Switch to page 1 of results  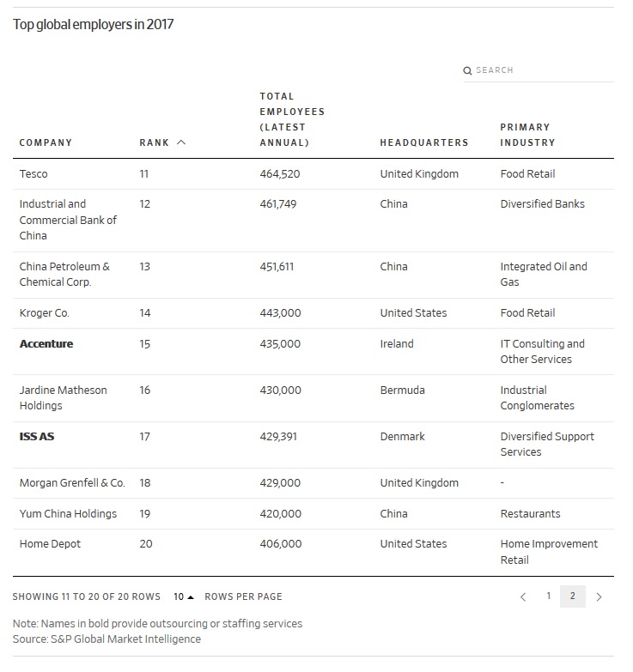548,596
